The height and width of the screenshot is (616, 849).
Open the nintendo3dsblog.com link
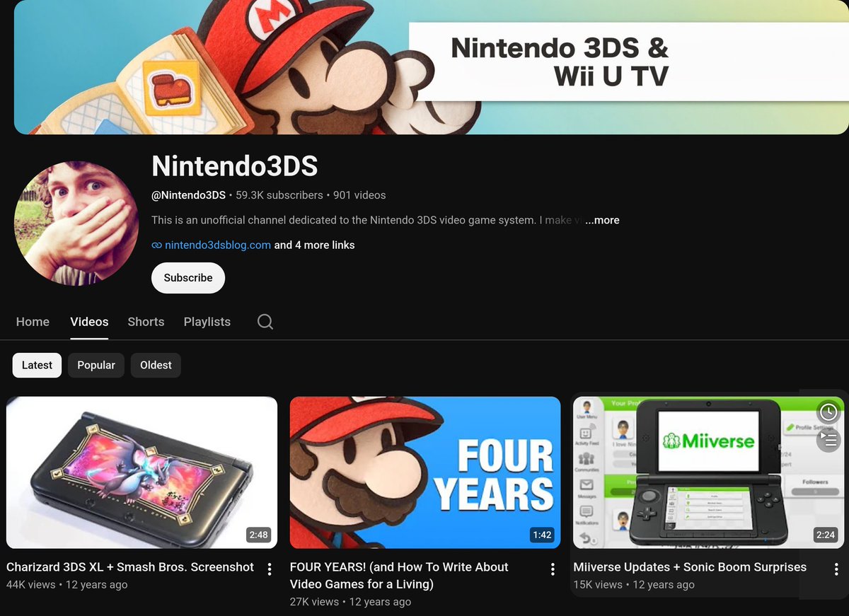tap(218, 245)
